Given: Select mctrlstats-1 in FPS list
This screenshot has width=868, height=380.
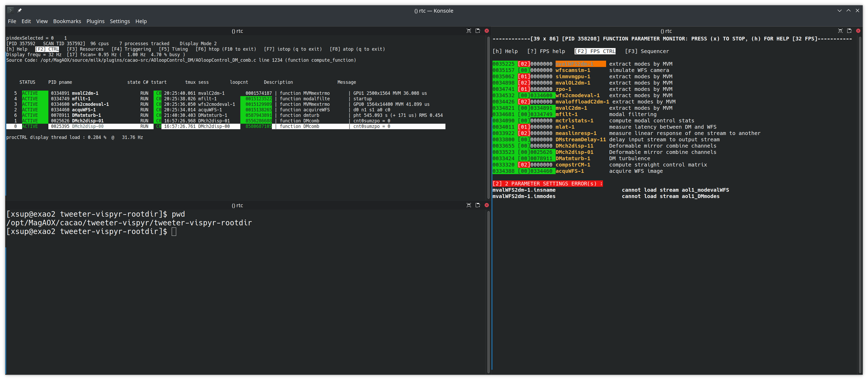Looking at the screenshot, I should point(575,121).
